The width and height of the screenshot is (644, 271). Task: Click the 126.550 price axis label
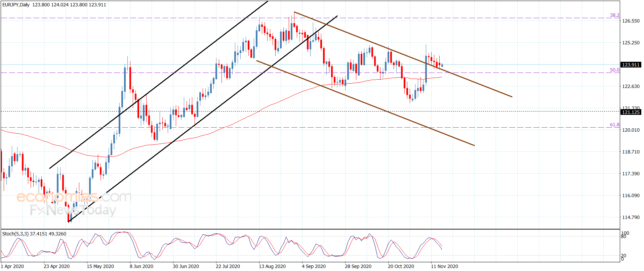point(631,21)
